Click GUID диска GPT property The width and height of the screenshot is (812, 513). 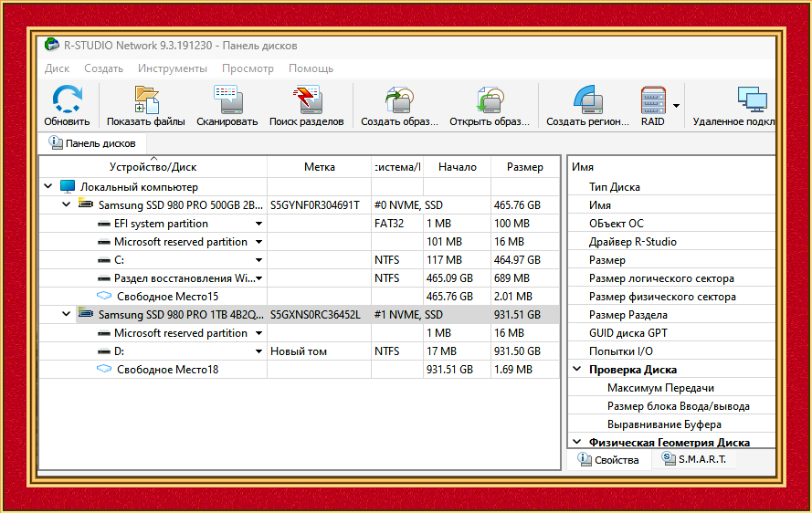671,333
